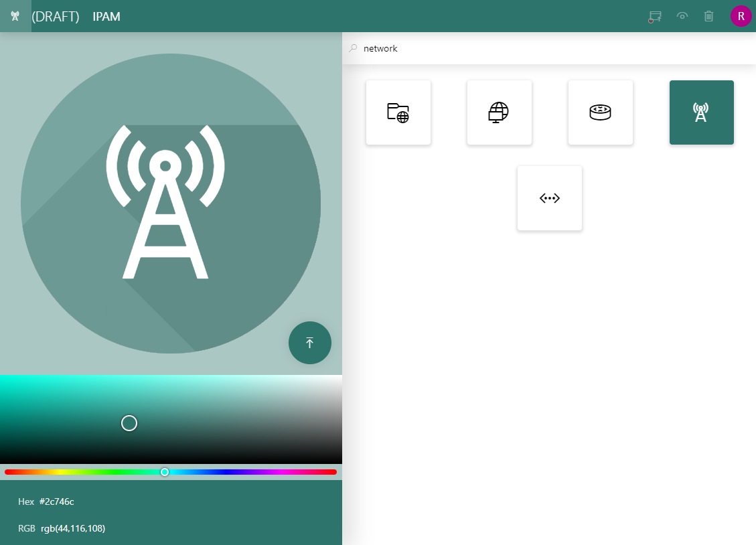Click the upload arrow button on the preview
Screen dimensions: 756x545
[x=309, y=342]
